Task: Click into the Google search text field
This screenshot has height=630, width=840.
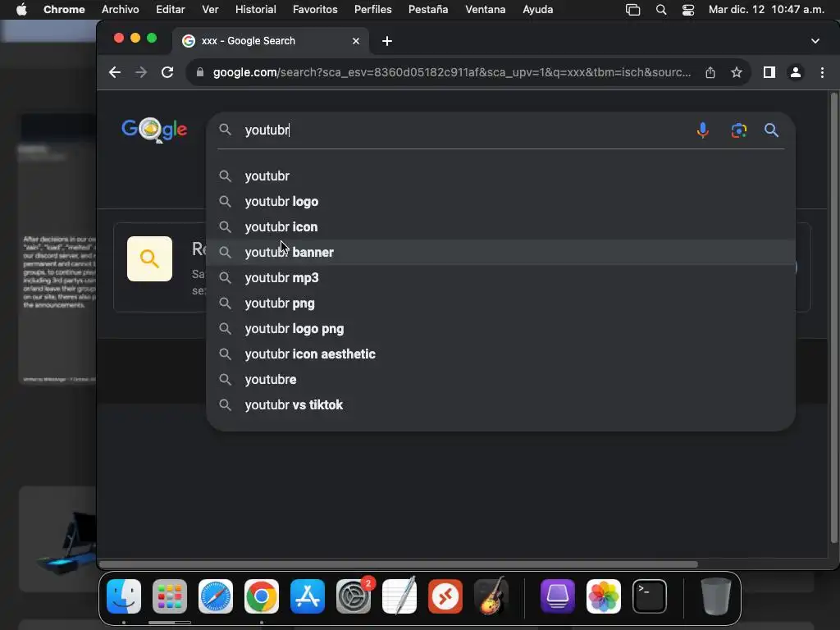Action: [466, 130]
